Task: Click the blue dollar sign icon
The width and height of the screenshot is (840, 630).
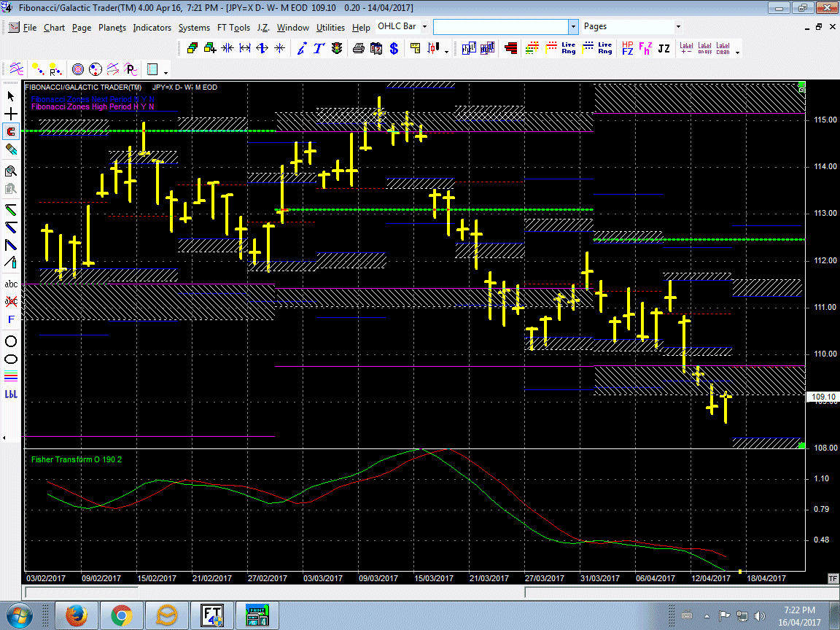Action: [394, 49]
